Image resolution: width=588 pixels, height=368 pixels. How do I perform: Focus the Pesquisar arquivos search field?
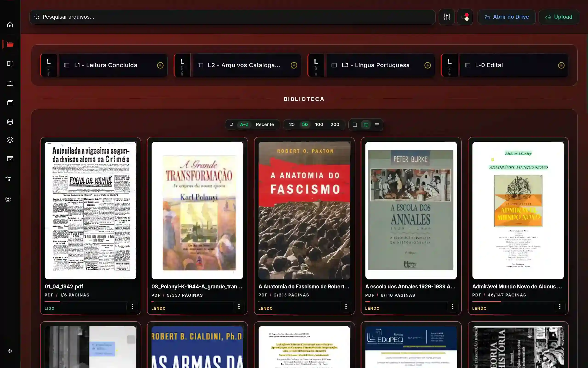tap(232, 17)
